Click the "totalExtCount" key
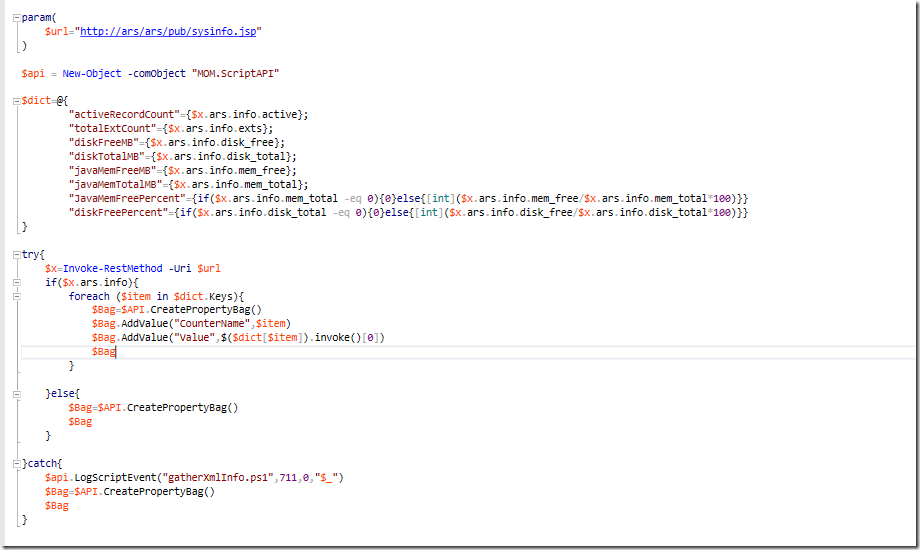The height and width of the screenshot is (550, 920). (112, 129)
